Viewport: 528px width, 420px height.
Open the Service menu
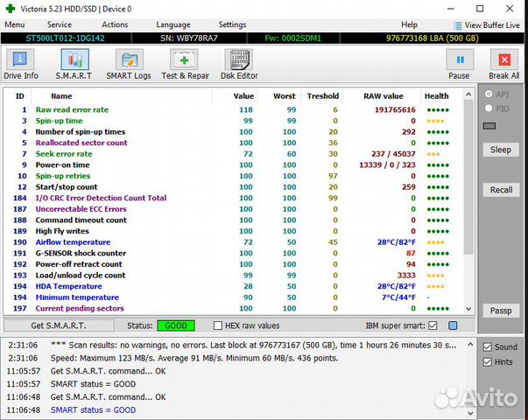tap(60, 24)
